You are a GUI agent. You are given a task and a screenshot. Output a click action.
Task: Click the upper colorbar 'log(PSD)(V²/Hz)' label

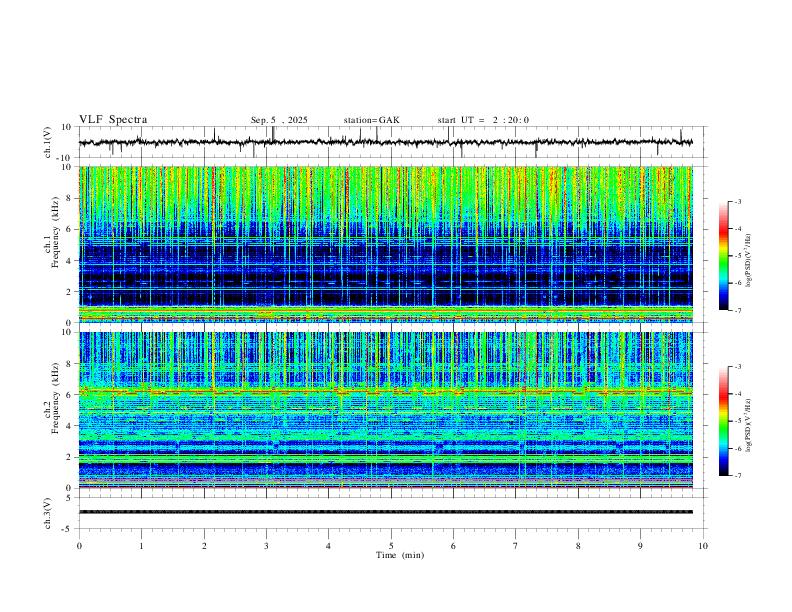point(748,261)
